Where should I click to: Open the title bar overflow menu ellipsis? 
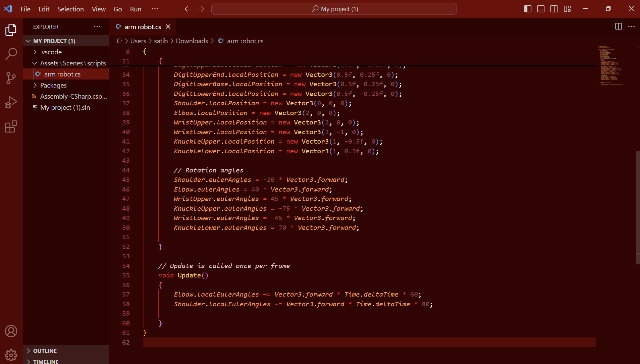click(x=155, y=9)
